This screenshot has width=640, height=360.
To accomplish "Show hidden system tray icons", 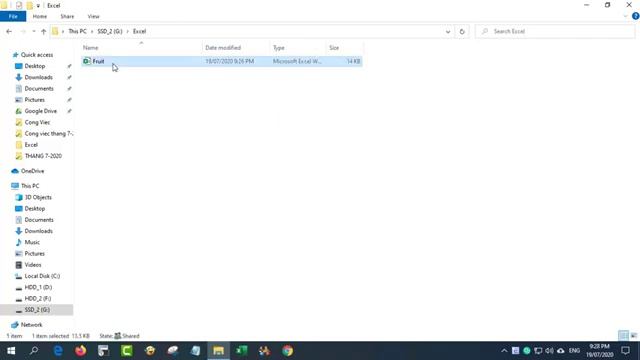I will point(504,351).
